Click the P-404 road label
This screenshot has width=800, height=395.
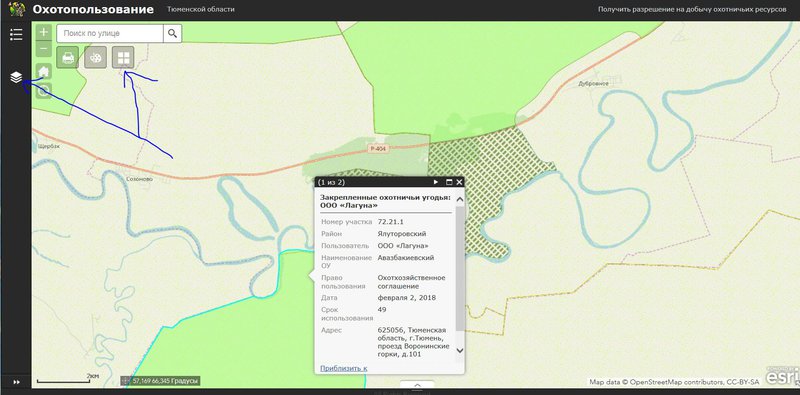(379, 149)
